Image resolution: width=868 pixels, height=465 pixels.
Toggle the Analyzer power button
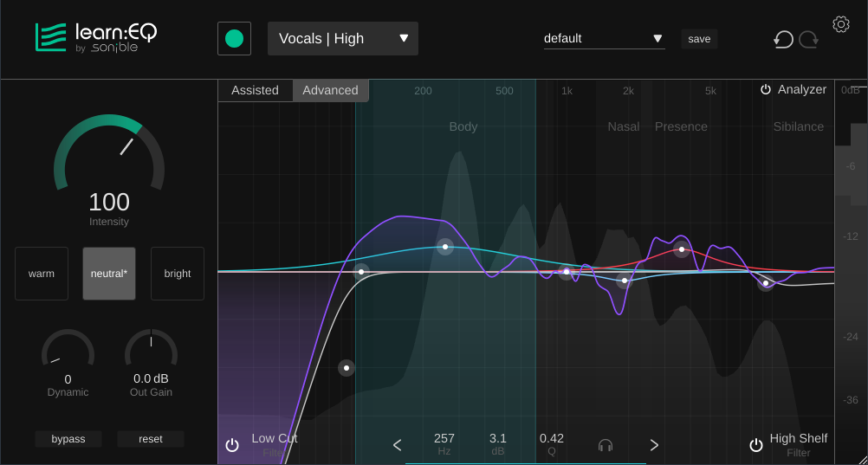coord(766,90)
